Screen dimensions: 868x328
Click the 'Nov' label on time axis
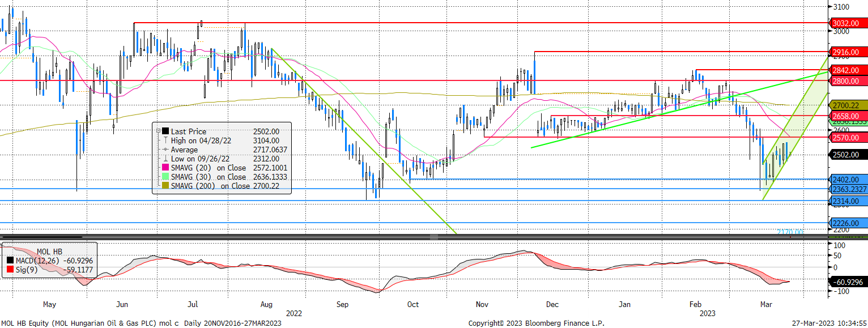pyautogui.click(x=483, y=304)
